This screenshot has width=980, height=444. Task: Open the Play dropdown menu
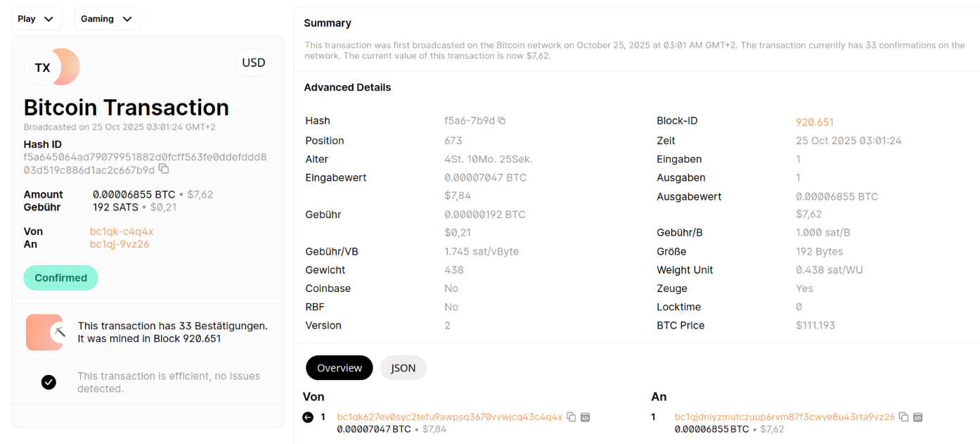pos(37,19)
